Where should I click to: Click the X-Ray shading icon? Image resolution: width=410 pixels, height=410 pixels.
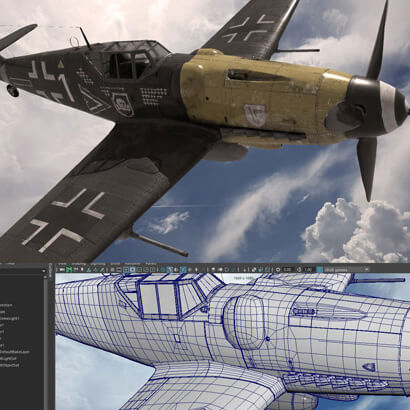click(x=260, y=269)
